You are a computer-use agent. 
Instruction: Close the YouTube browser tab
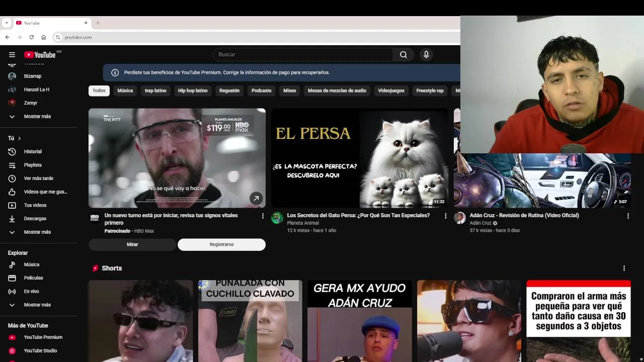pos(86,23)
